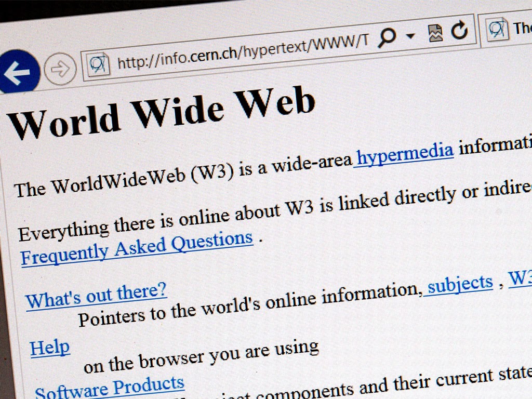Click the Compatibility View torn-page icon
This screenshot has width=532, height=399.
[x=435, y=33]
